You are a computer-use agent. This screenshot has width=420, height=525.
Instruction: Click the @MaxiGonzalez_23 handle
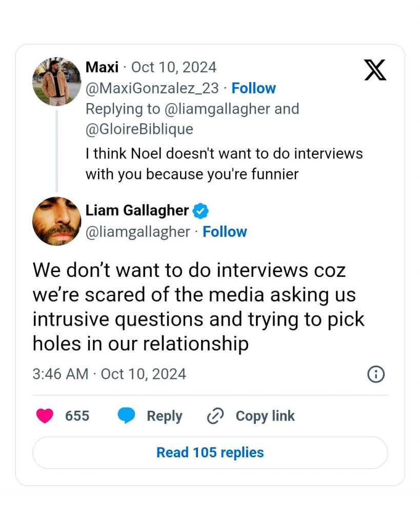click(152, 88)
